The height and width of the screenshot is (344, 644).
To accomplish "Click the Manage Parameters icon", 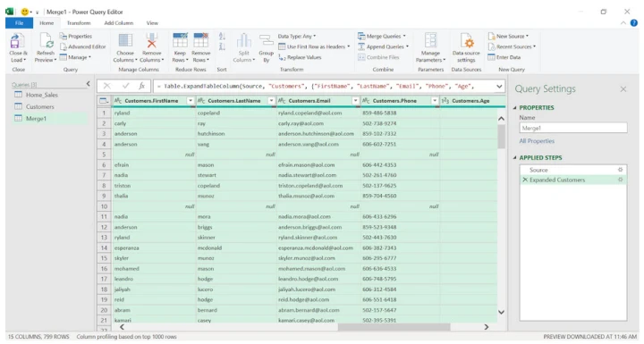I will tap(430, 40).
